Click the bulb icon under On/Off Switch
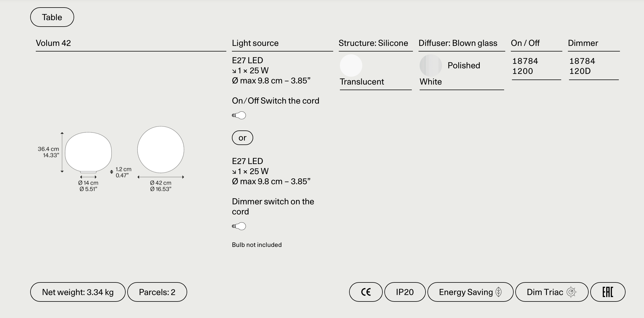 [x=239, y=115]
